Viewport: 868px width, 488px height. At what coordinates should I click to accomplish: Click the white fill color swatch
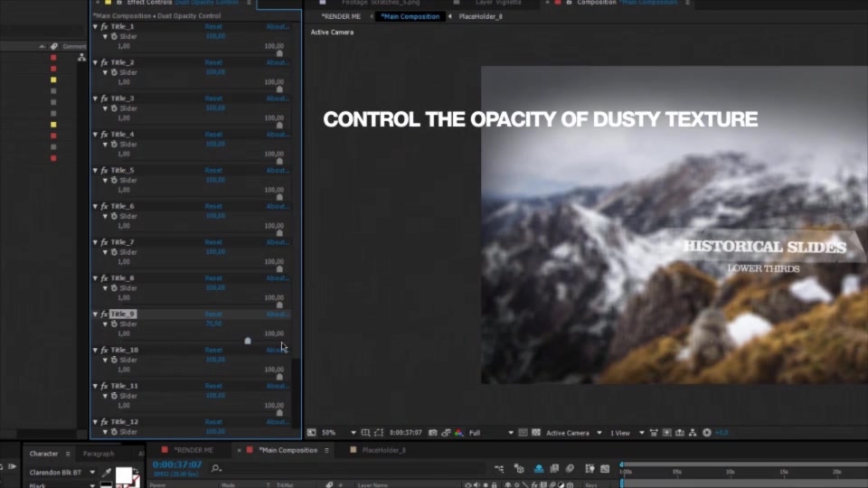(x=124, y=474)
